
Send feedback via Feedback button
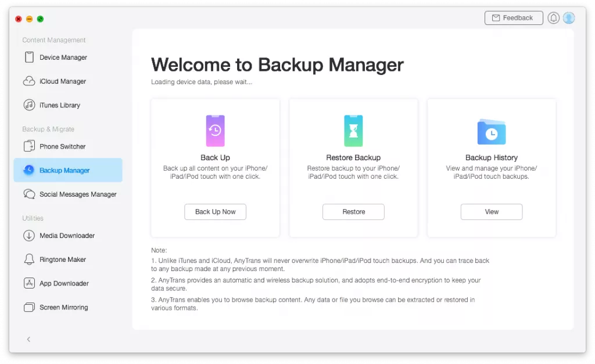tap(514, 18)
